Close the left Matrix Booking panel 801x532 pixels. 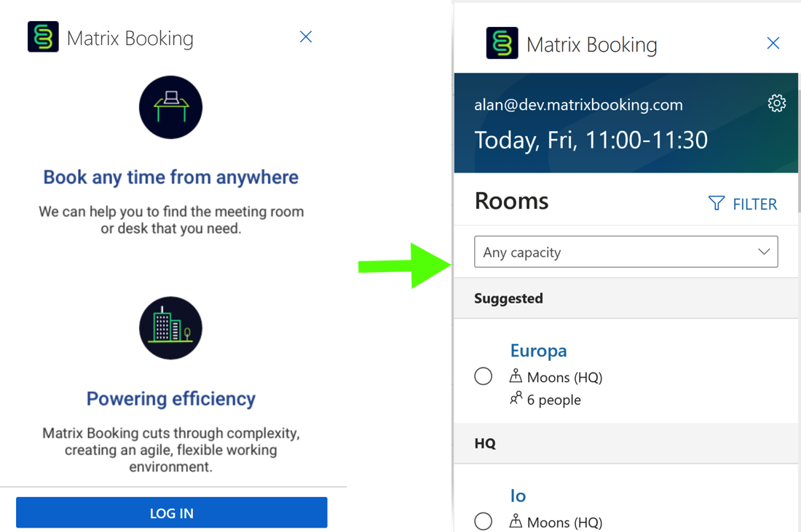click(x=306, y=37)
